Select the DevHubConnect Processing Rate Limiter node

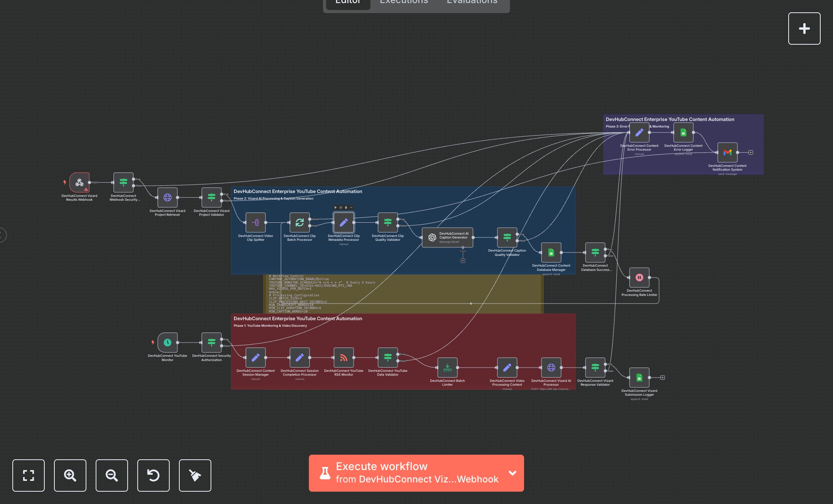pos(639,277)
